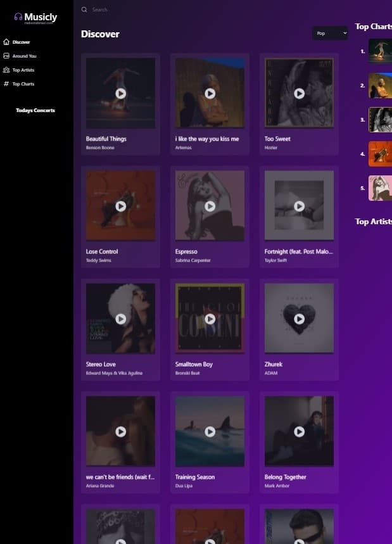Play Too Sweet by Hozier

tap(299, 93)
